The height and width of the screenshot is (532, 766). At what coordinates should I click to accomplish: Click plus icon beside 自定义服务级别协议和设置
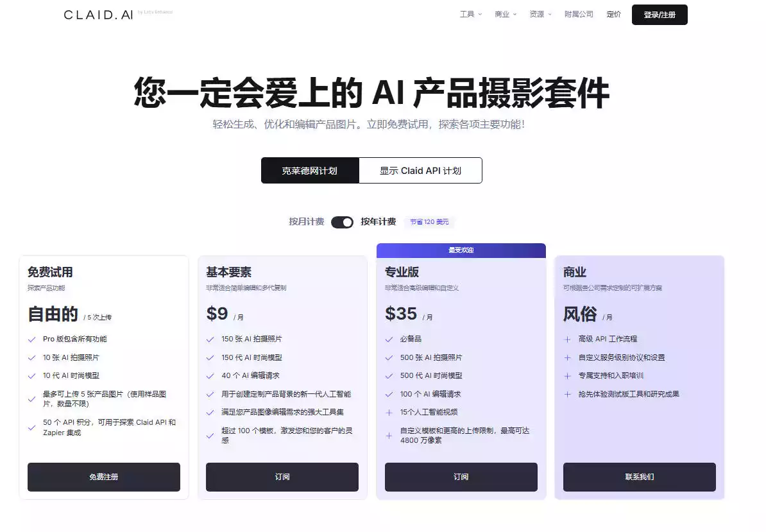[x=567, y=358]
